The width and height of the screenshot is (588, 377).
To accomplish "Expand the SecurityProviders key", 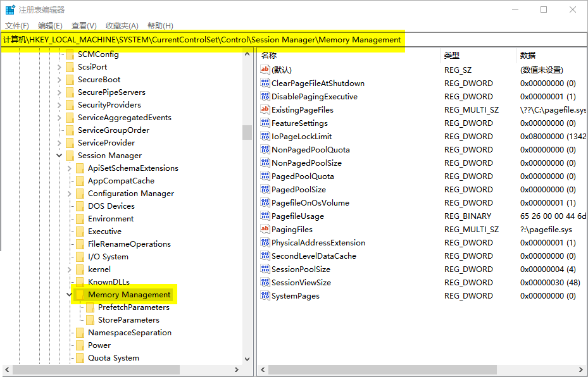I will pos(59,104).
